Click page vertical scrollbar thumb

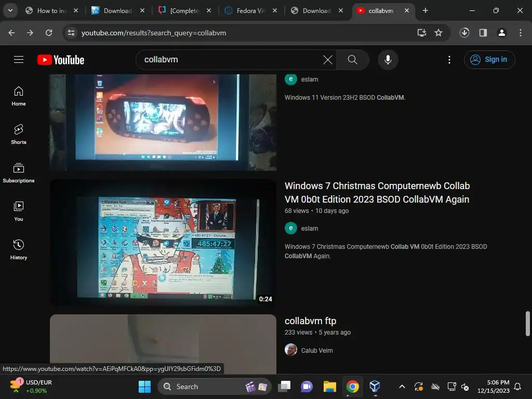point(528,323)
